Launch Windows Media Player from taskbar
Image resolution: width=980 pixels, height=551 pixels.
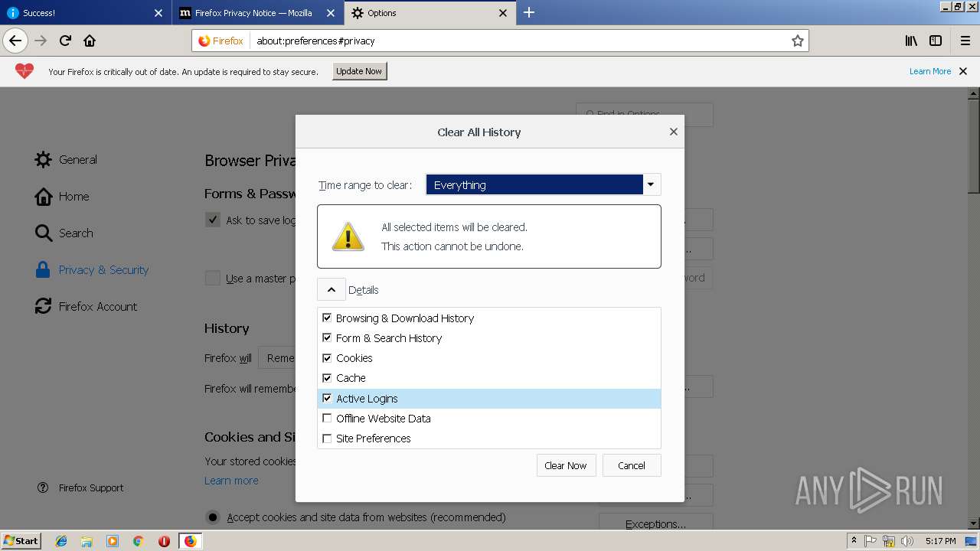point(113,541)
